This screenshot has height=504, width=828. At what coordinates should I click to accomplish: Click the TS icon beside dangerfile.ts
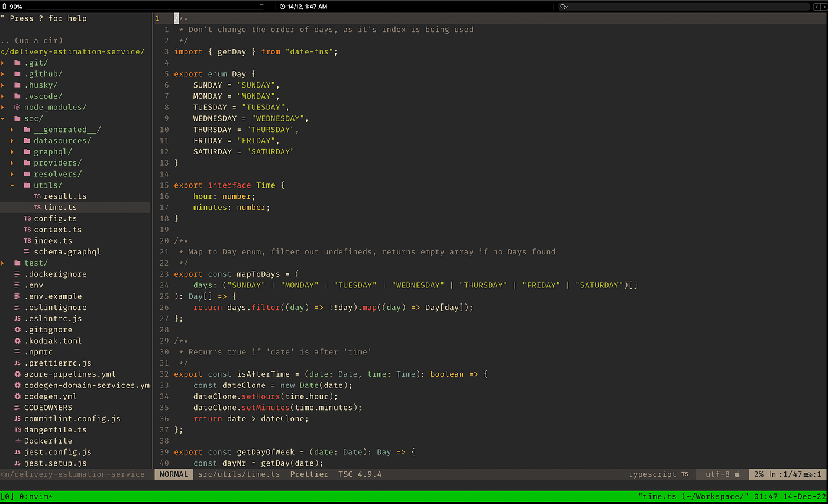[17, 430]
